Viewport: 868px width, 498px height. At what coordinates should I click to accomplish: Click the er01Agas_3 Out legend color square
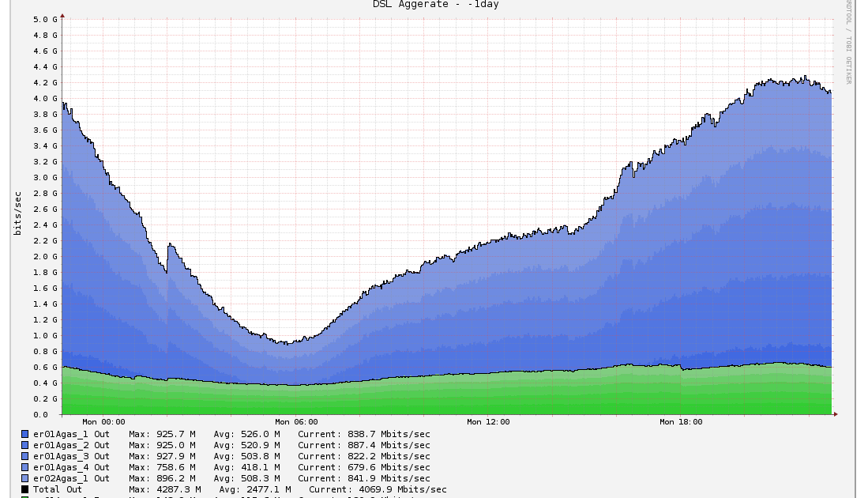point(25,456)
